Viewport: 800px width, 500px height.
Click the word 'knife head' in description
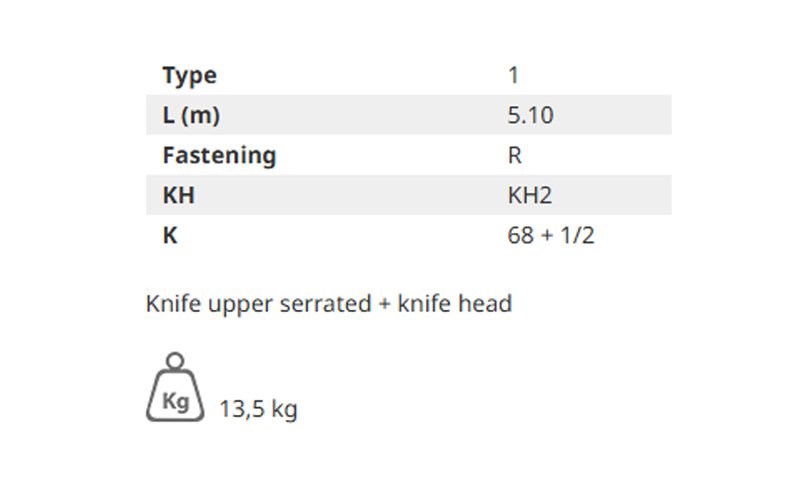(x=455, y=304)
